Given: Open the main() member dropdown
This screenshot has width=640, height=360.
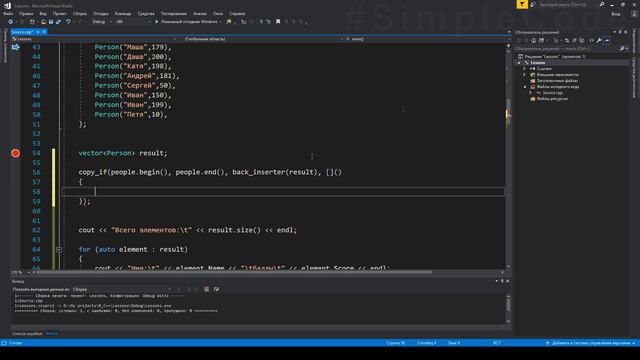Looking at the screenshot, I should tap(427, 39).
